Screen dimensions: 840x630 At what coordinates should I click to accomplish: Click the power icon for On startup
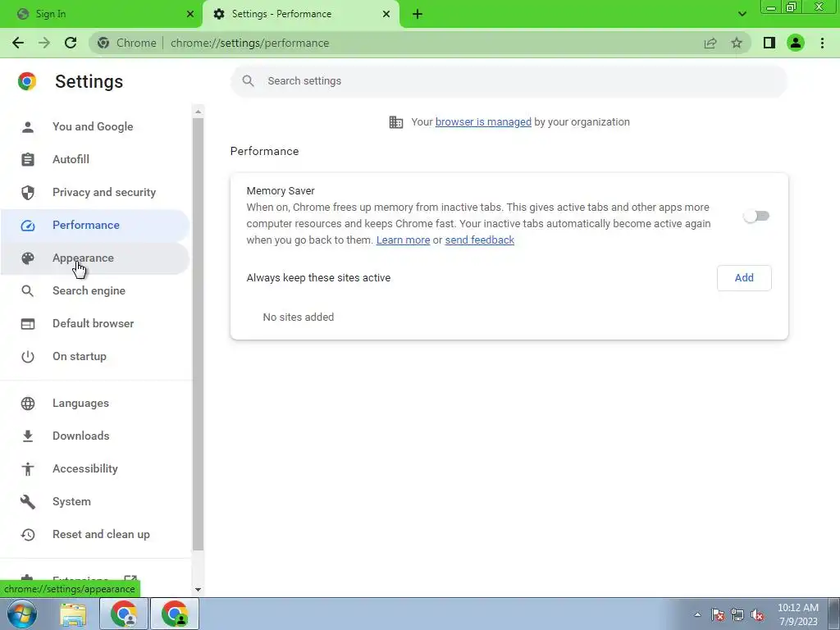[x=28, y=357]
